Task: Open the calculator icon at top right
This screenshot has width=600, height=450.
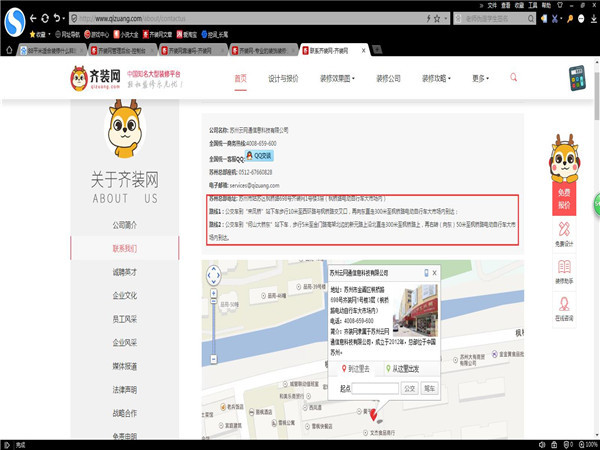Action: 577,78
